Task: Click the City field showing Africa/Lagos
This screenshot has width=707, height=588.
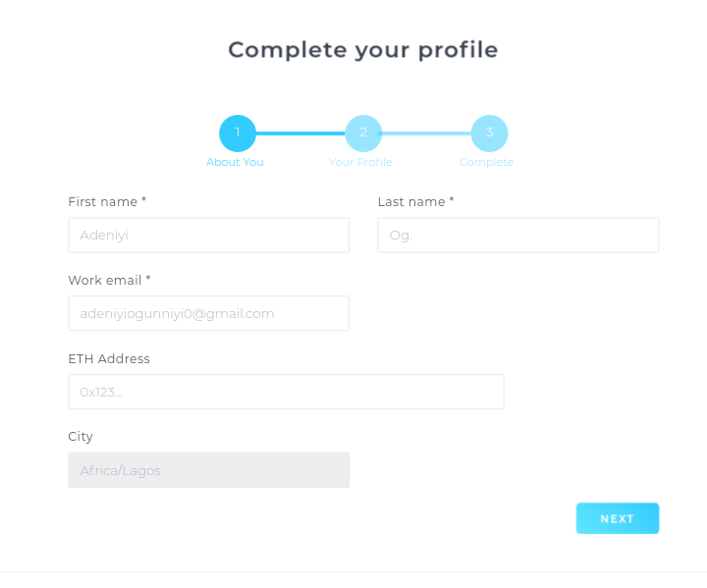Action: coord(208,470)
